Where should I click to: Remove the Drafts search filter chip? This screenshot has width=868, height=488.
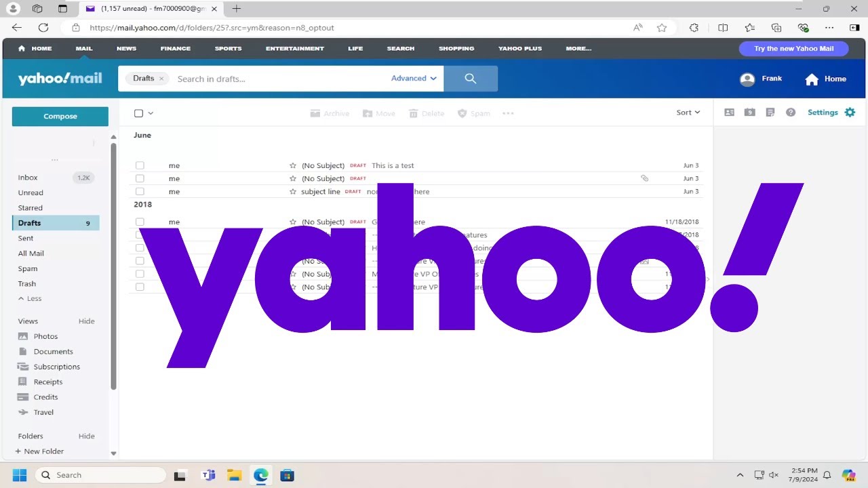(x=161, y=79)
